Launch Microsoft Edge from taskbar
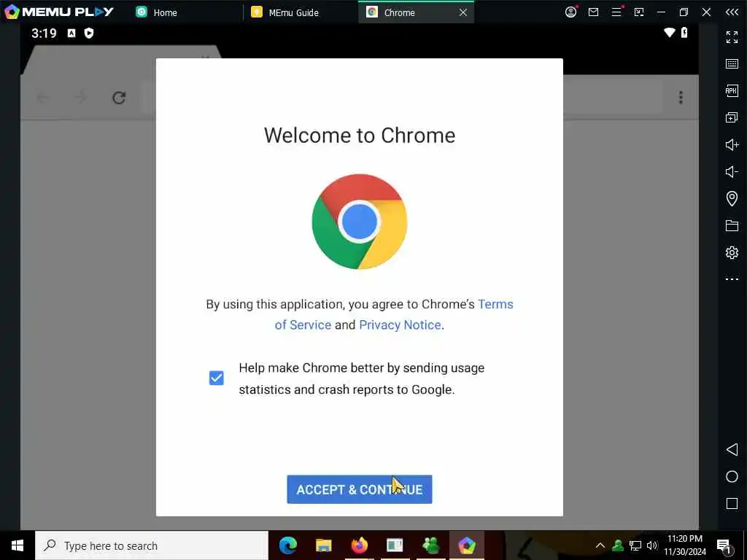The height and width of the screenshot is (560, 747). click(x=288, y=545)
